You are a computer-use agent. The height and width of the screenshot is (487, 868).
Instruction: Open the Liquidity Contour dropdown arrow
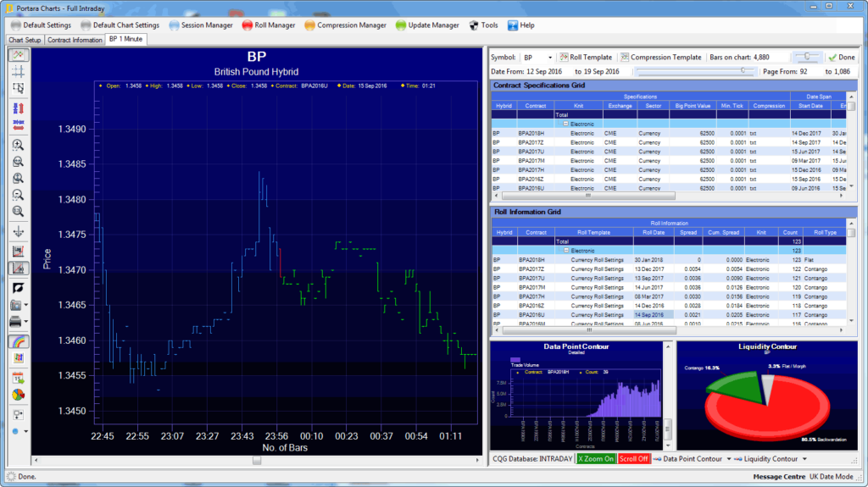[x=804, y=459]
